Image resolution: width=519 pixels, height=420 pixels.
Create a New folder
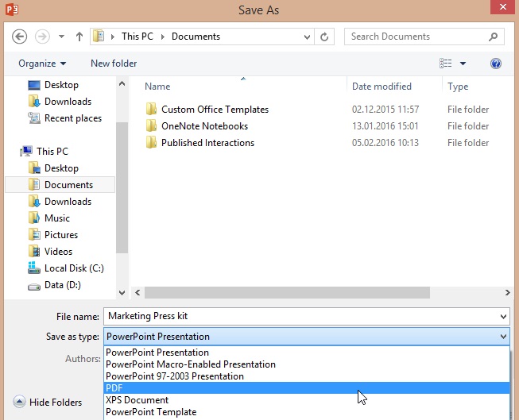pos(114,64)
